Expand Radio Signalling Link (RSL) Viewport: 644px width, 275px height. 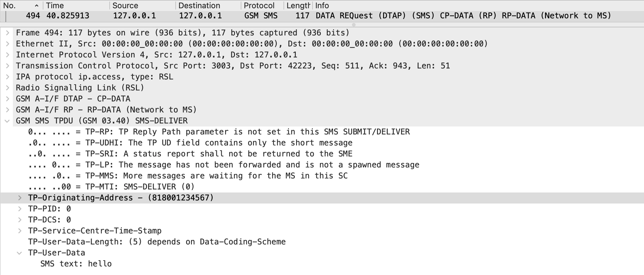click(x=8, y=88)
